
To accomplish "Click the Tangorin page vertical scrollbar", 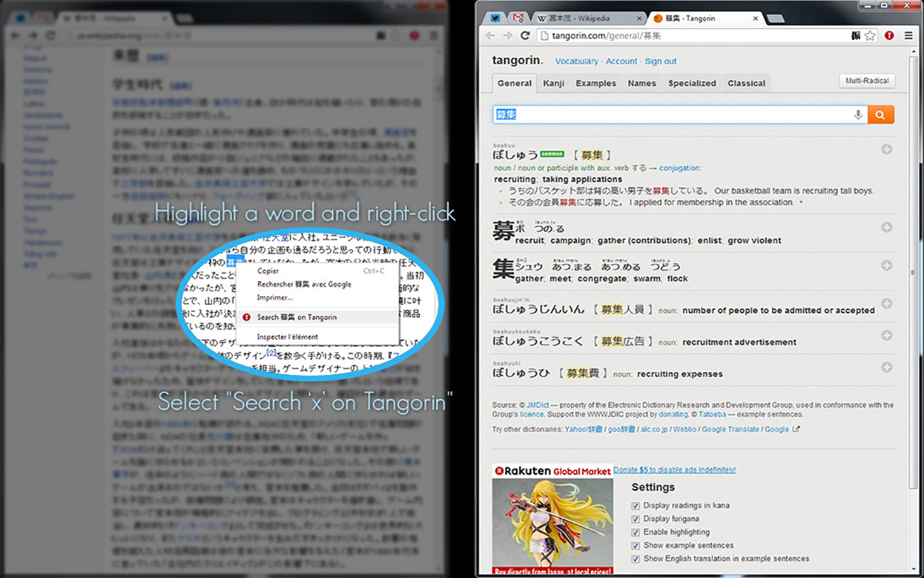I will click(x=913, y=273).
